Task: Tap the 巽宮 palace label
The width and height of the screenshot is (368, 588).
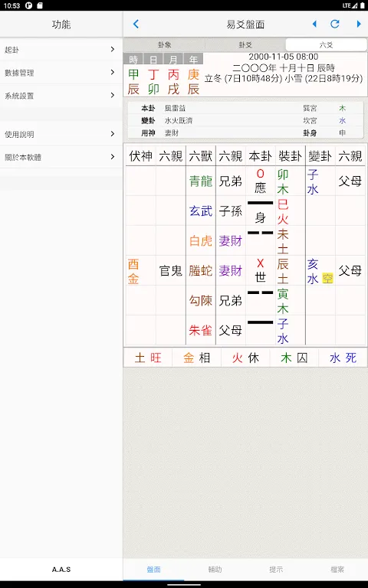Action: (x=310, y=108)
